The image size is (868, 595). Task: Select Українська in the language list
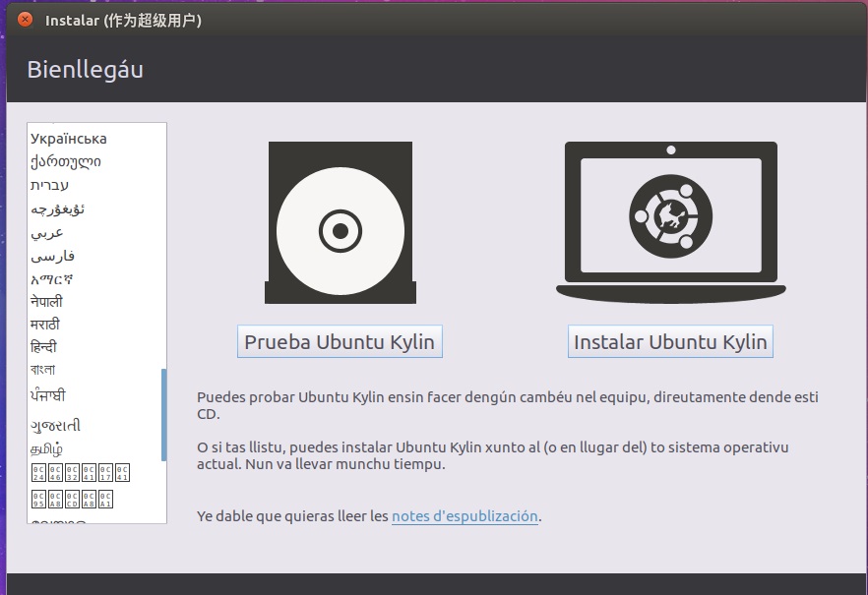[x=69, y=139]
